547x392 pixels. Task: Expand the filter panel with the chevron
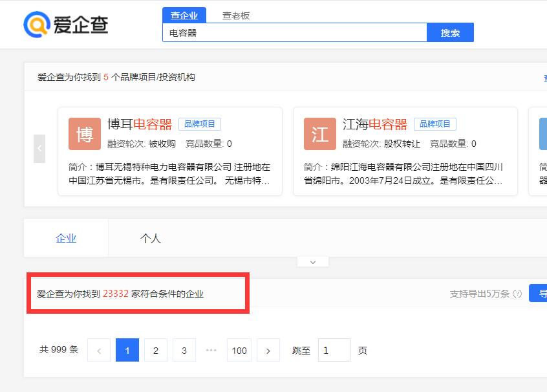point(313,261)
